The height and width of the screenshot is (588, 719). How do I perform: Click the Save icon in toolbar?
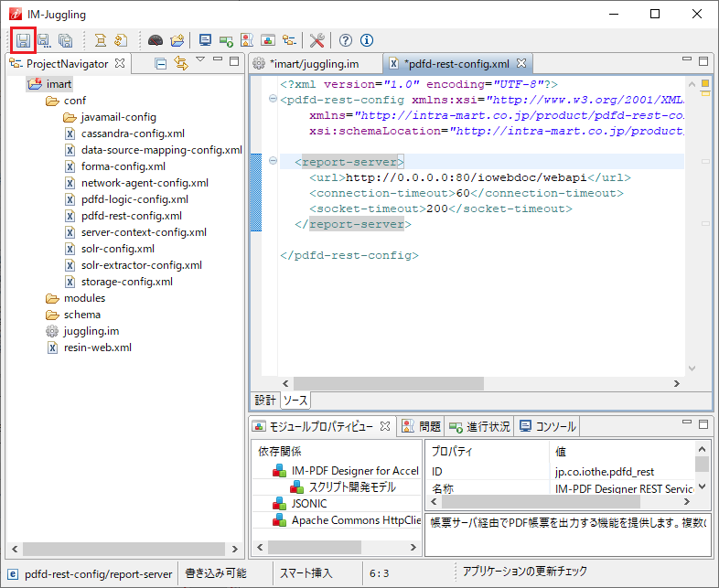[x=22, y=40]
